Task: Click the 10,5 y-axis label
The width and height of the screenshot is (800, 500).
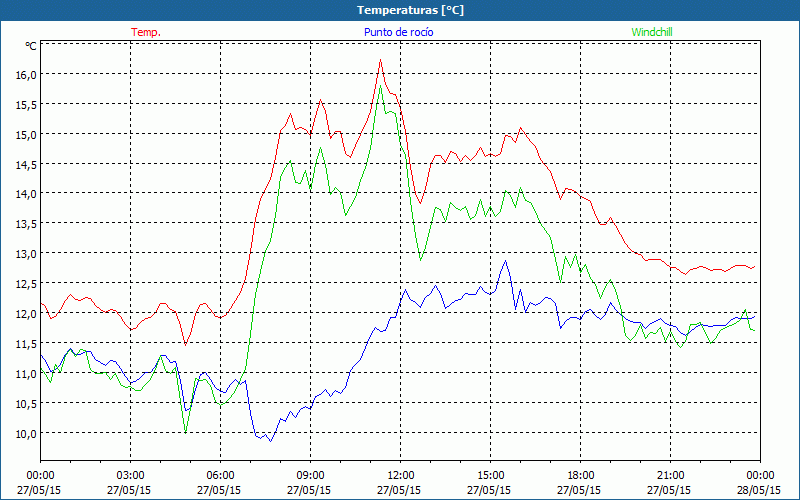Action: point(26,403)
